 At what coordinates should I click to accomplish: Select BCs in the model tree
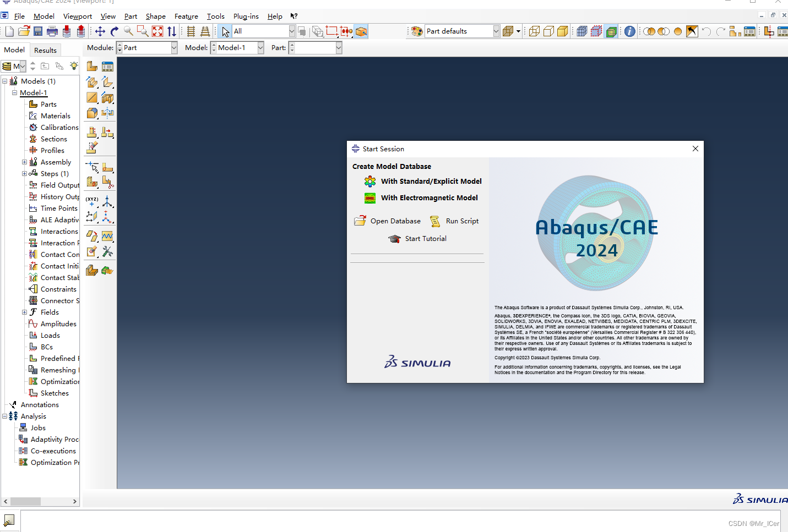coord(47,347)
